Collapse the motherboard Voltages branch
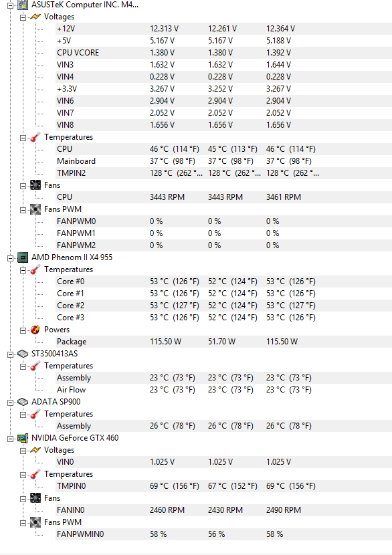392x555 pixels. point(23,17)
